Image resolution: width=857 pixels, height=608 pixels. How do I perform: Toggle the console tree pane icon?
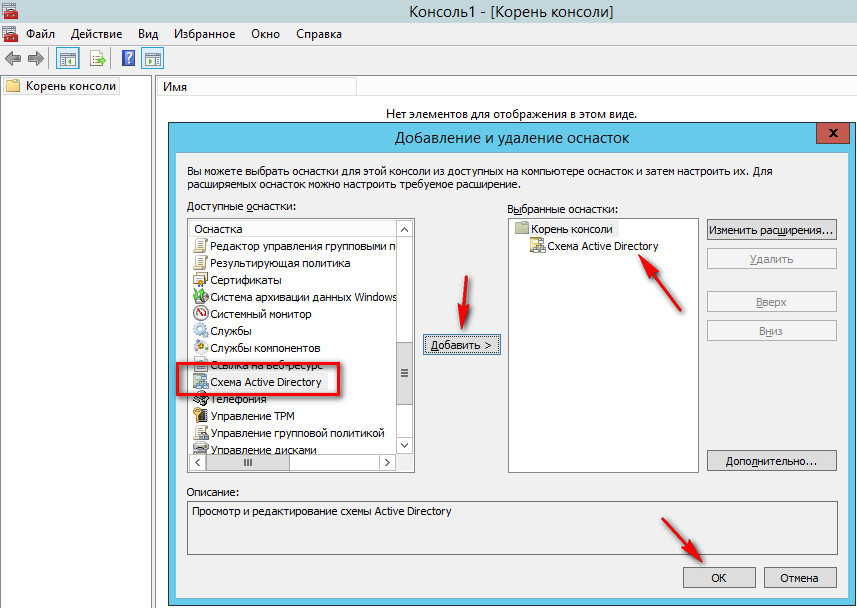pyautogui.click(x=68, y=59)
